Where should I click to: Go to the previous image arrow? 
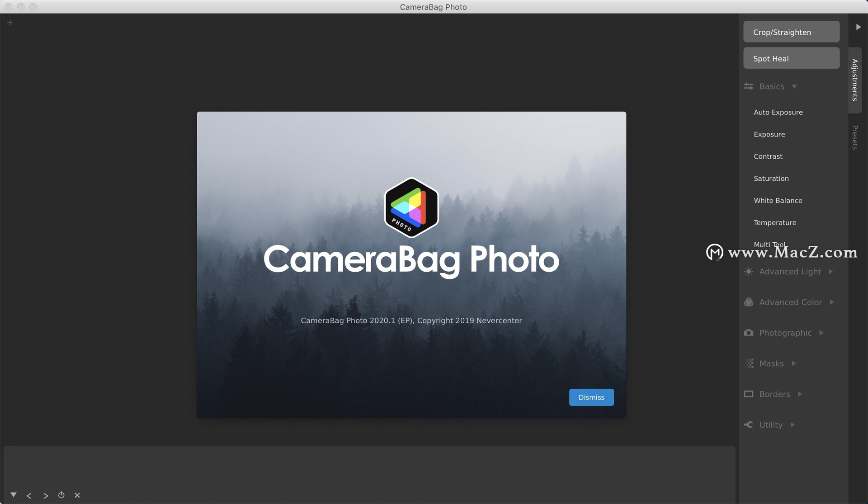tap(29, 496)
